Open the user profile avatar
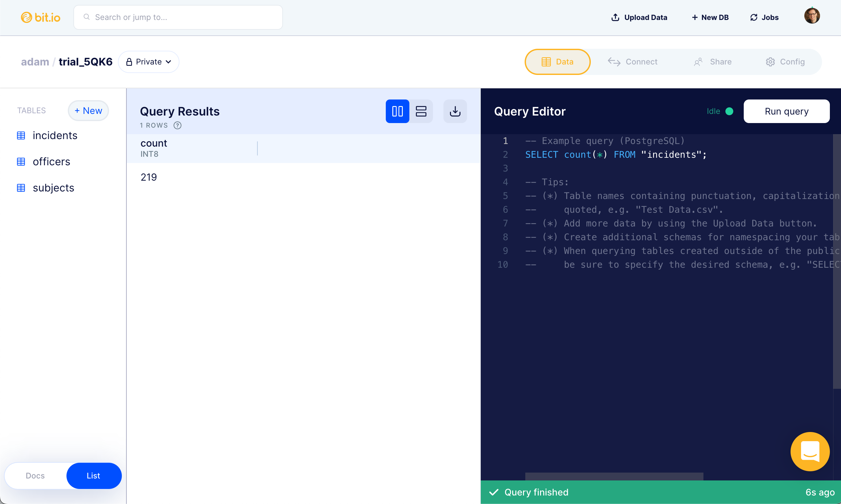 (812, 15)
